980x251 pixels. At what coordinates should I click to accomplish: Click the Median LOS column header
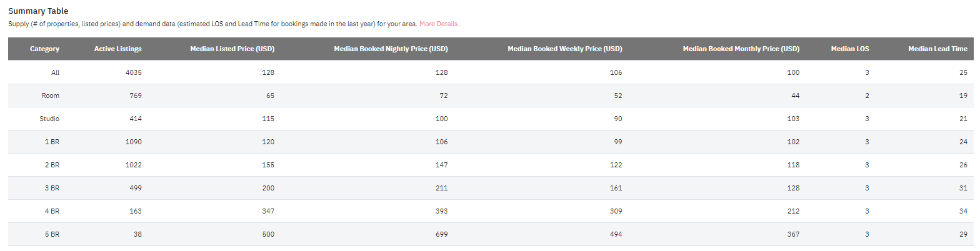click(850, 49)
